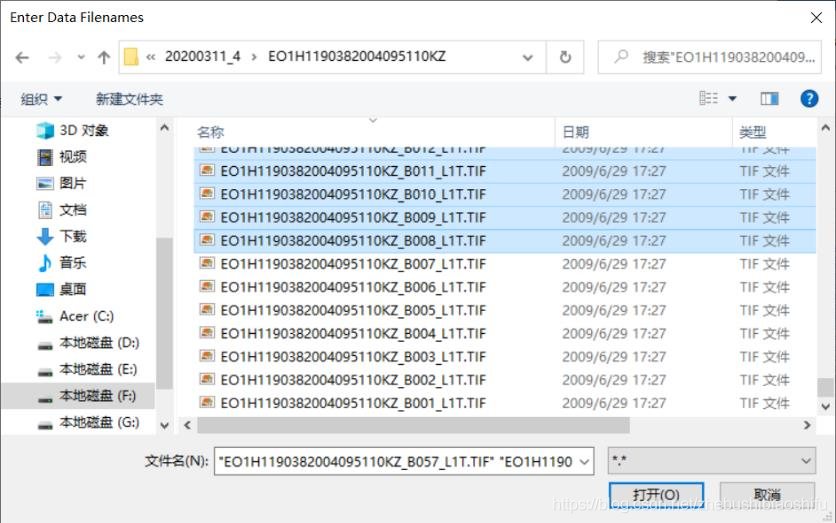836x523 pixels.
Task: Click 打开(O) to open files
Action: (x=656, y=495)
